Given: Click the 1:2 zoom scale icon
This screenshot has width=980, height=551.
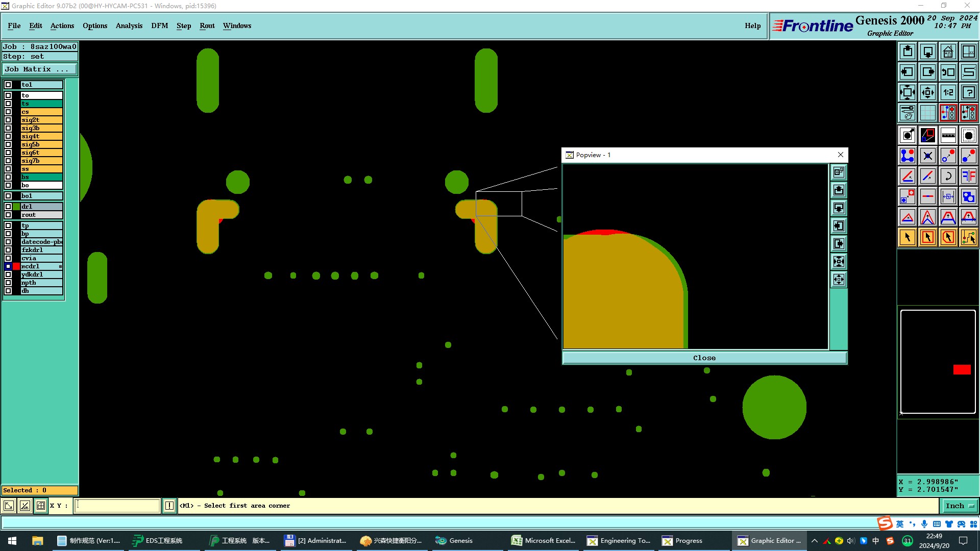Looking at the screenshot, I should click(x=948, y=92).
